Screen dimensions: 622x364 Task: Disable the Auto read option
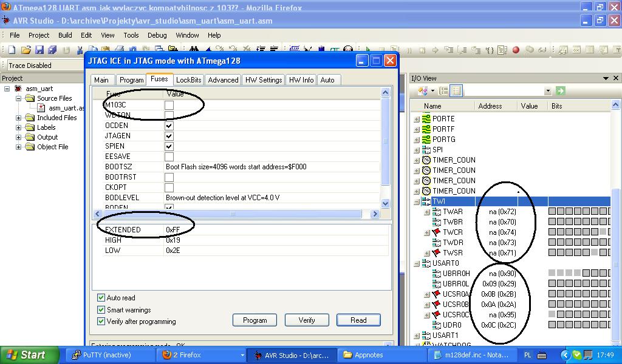pos(101,297)
